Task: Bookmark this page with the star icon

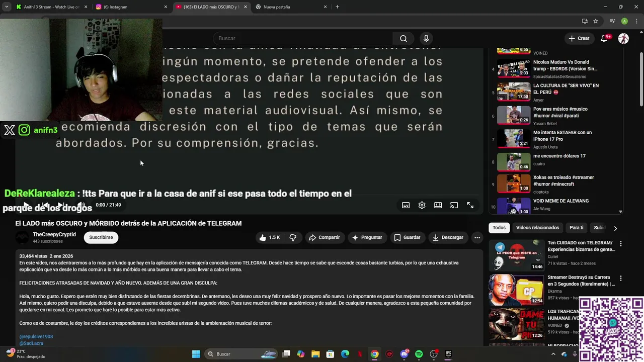Action: click(596, 21)
